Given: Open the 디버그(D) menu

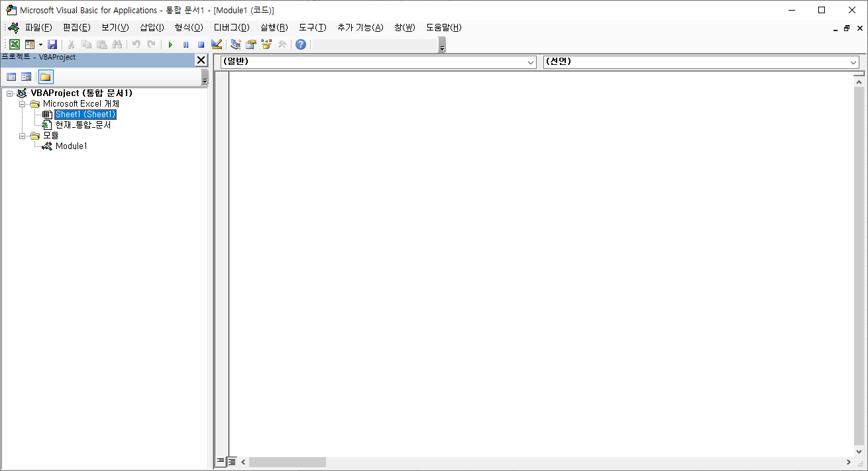Looking at the screenshot, I should (x=232, y=27).
